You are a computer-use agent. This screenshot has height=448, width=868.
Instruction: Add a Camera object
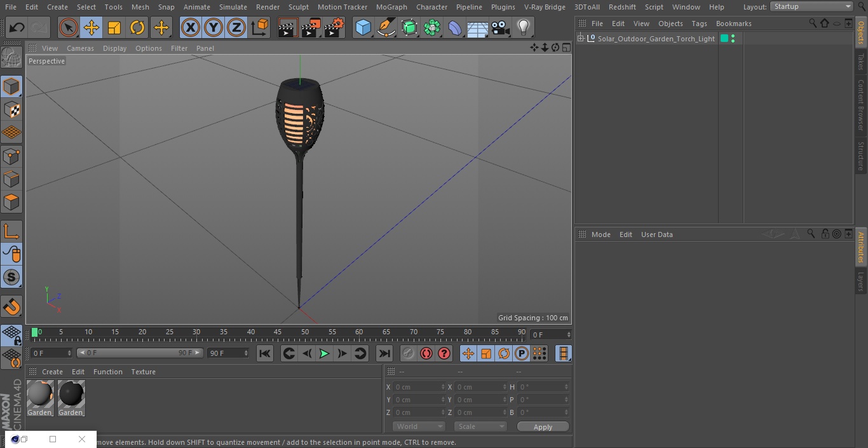pyautogui.click(x=501, y=27)
